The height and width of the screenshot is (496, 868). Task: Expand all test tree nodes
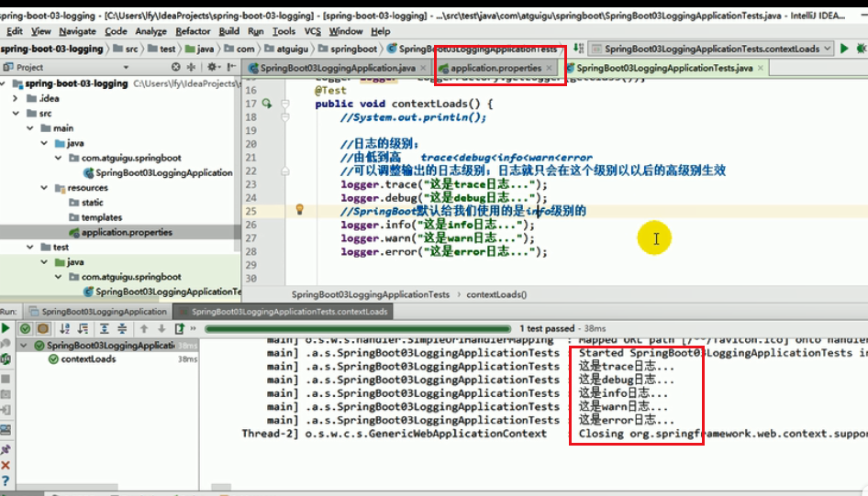[x=104, y=328]
